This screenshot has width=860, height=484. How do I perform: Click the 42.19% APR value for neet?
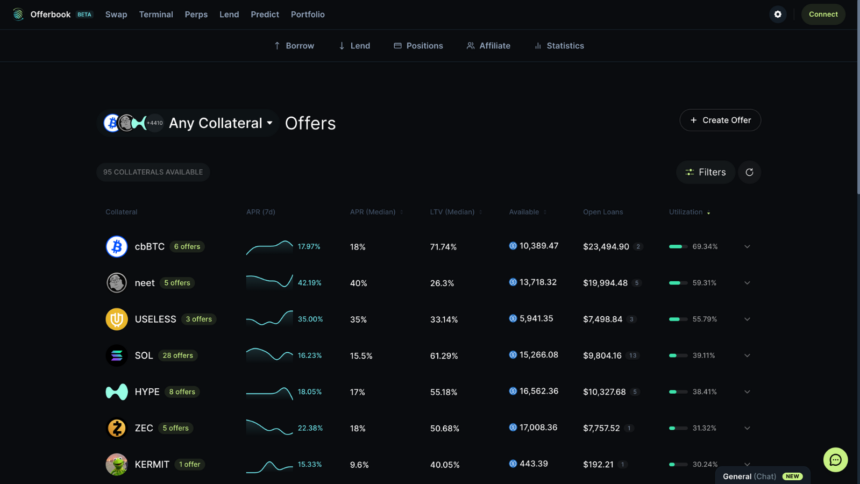[x=309, y=283]
